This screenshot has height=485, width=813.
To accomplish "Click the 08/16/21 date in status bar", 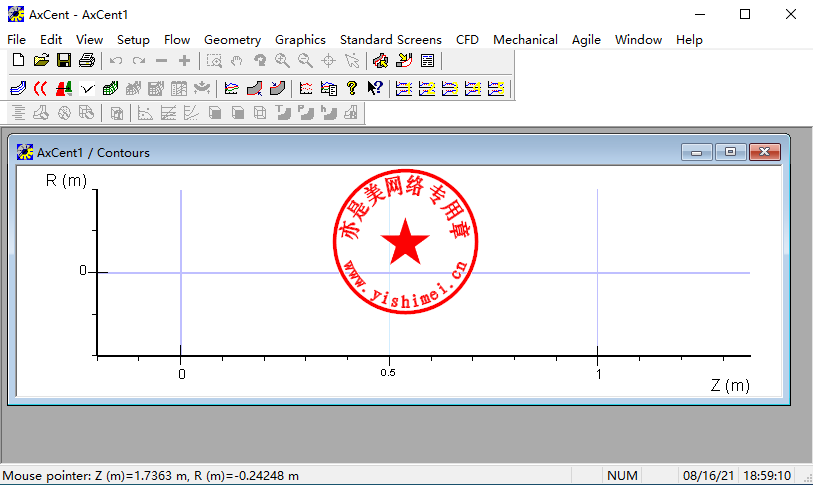I will (708, 476).
